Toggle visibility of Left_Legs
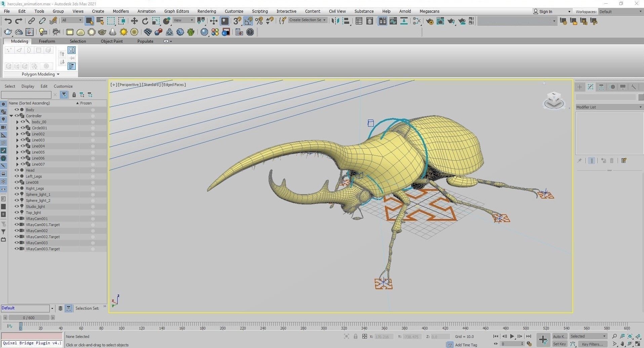The width and height of the screenshot is (644, 348). (x=16, y=176)
